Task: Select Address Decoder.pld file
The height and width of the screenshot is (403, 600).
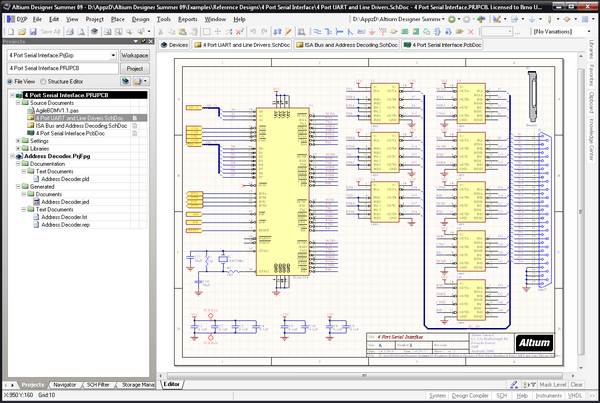Action: (65, 179)
